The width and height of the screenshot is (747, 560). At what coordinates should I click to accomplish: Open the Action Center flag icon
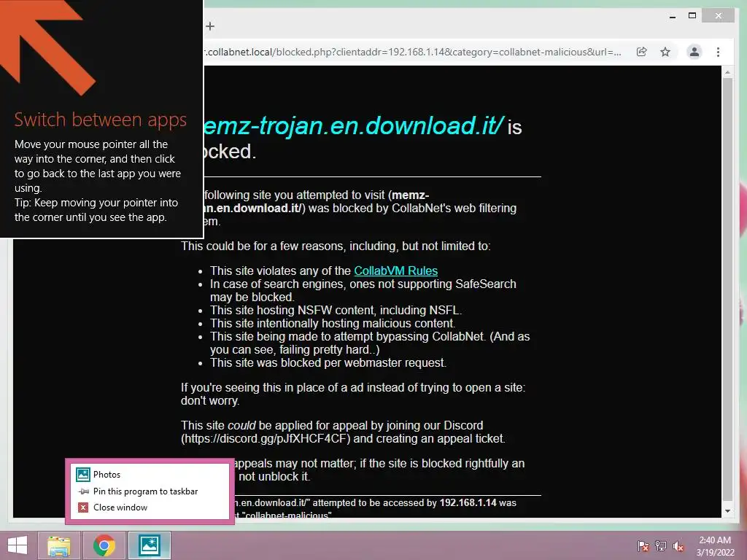tap(643, 545)
